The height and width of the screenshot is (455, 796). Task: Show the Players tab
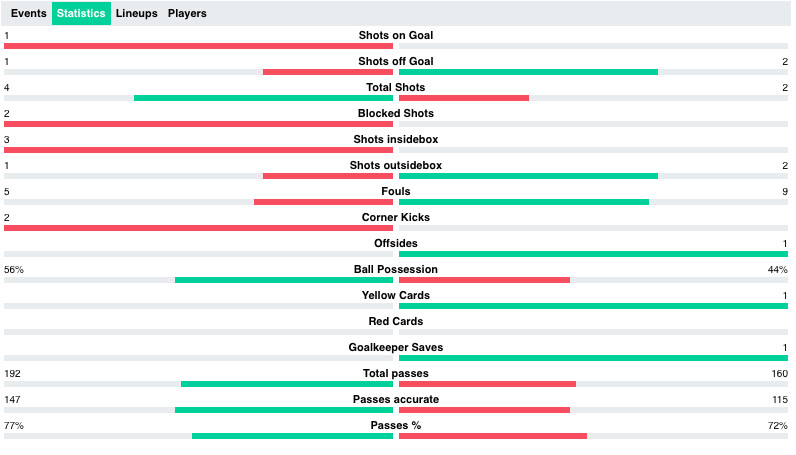pos(187,14)
